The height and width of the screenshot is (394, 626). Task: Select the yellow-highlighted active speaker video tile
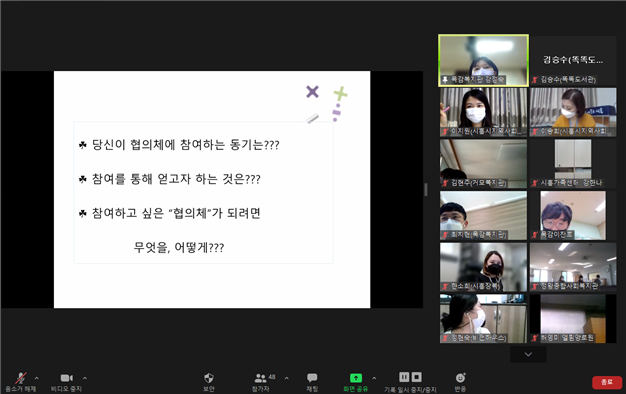pyautogui.click(x=483, y=60)
